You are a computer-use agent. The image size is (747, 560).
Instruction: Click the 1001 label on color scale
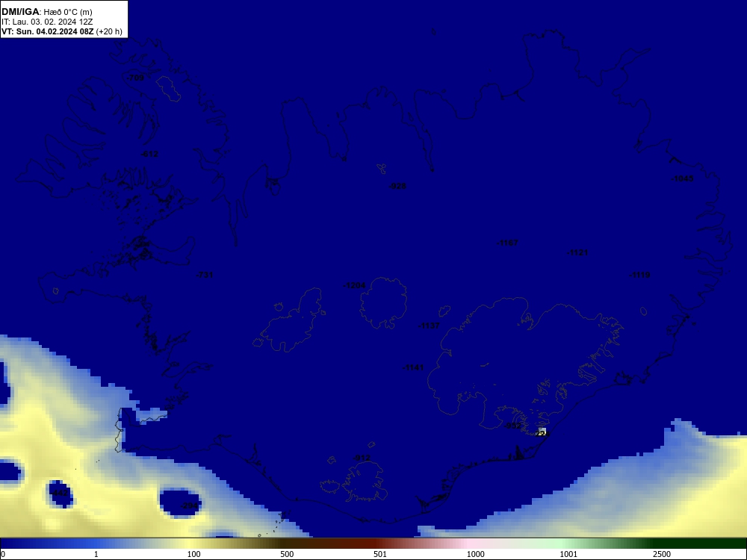tap(568, 554)
